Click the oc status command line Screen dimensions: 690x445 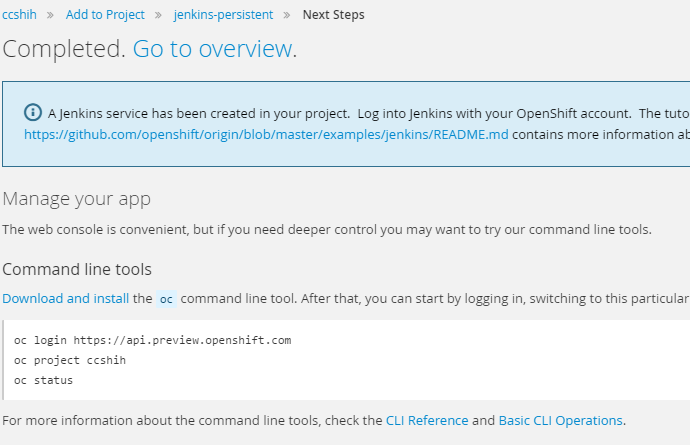(43, 380)
